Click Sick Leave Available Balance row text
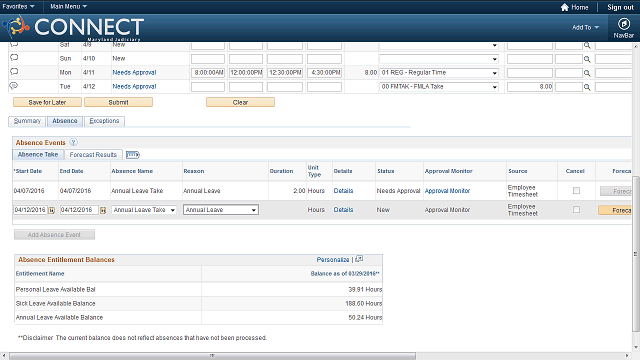This screenshot has height=360, width=640. pyautogui.click(x=56, y=304)
